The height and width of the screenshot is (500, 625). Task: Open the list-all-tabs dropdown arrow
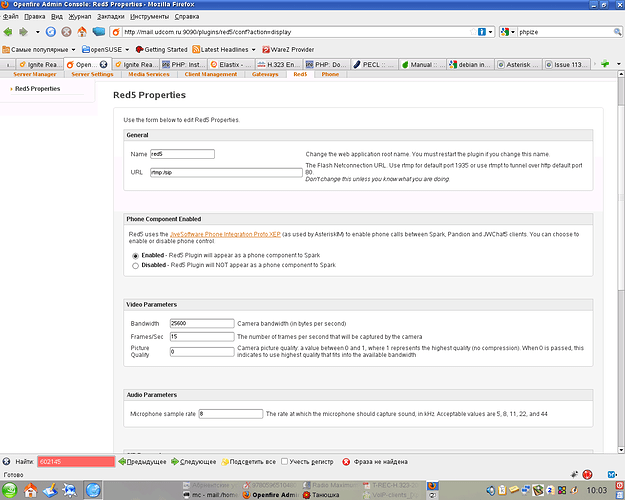619,64
